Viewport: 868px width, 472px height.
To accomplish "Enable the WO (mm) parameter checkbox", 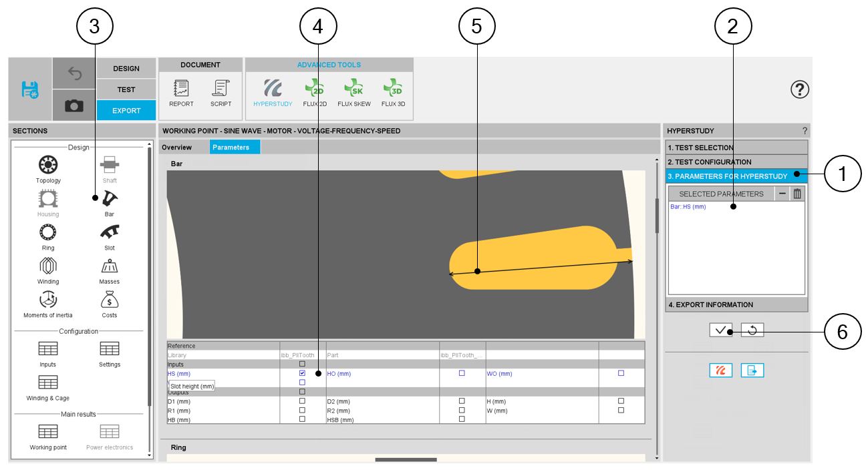I will [621, 373].
